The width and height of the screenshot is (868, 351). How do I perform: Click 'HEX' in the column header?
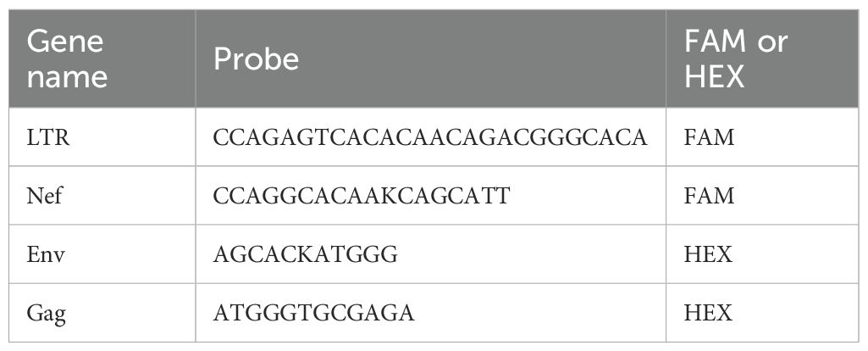click(715, 77)
